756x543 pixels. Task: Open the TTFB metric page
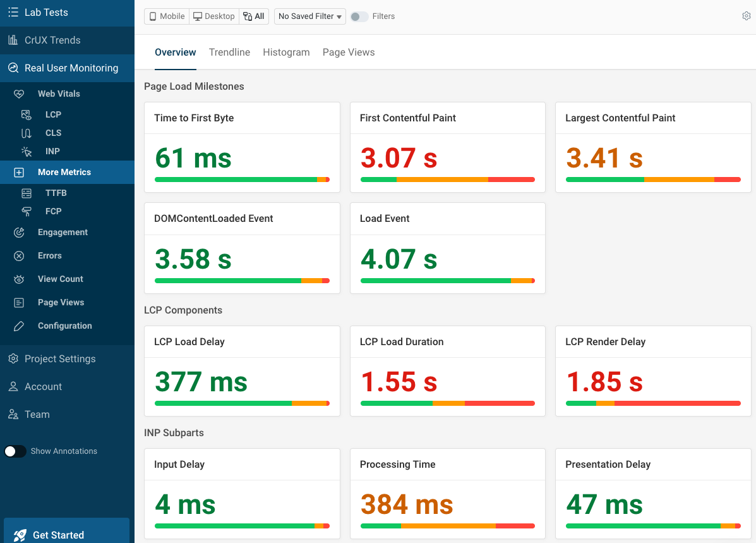coord(54,193)
